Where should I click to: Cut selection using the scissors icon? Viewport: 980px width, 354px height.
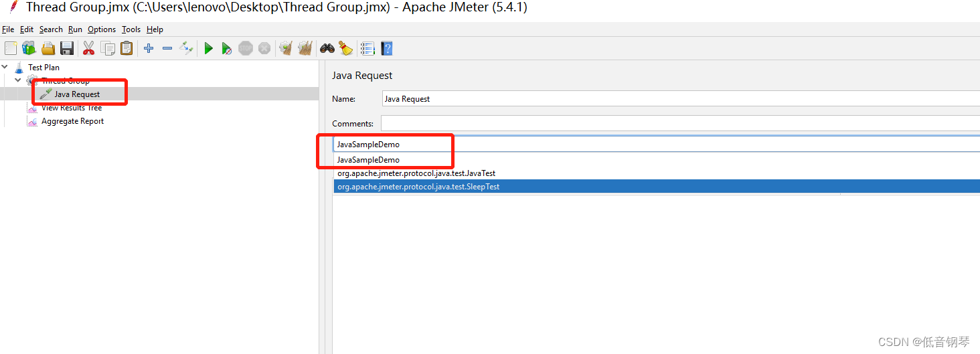(88, 48)
